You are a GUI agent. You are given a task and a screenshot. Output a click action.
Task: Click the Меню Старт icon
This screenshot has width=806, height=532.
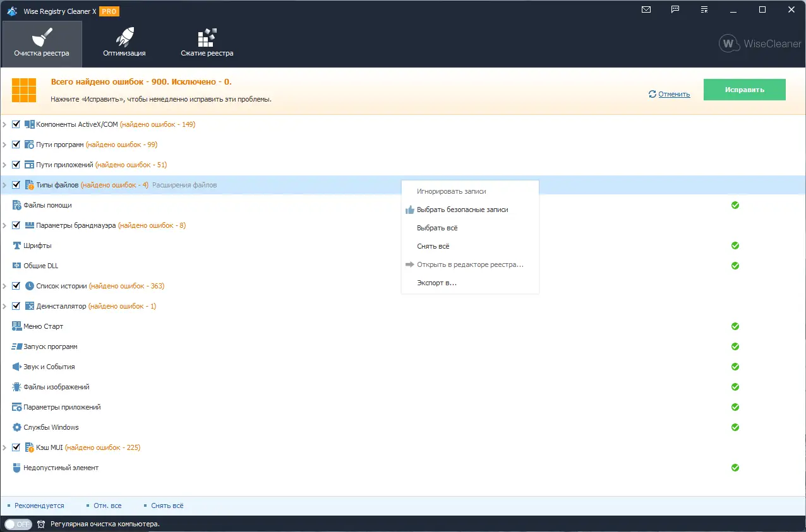point(17,326)
